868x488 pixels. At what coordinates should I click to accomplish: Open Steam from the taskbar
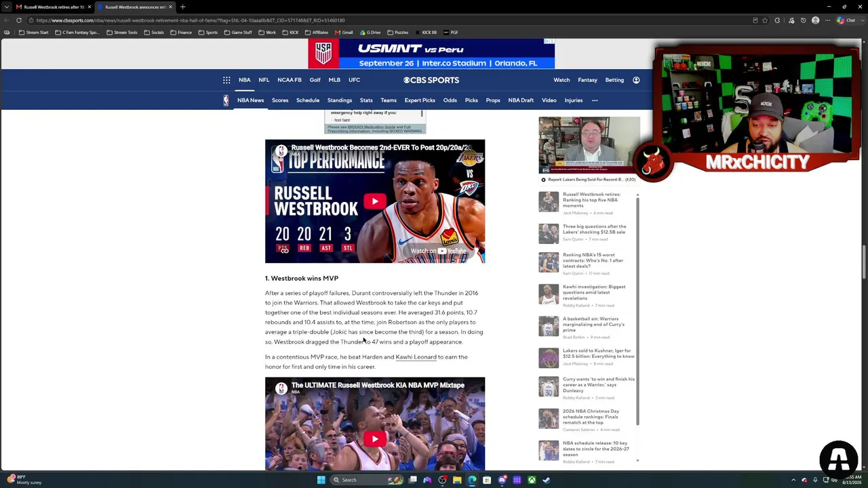(x=547, y=480)
